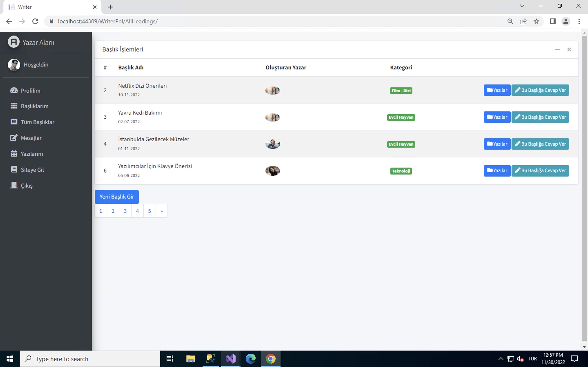This screenshot has height=367, width=588.
Task: Open the Mesajlar section
Action: 31,138
